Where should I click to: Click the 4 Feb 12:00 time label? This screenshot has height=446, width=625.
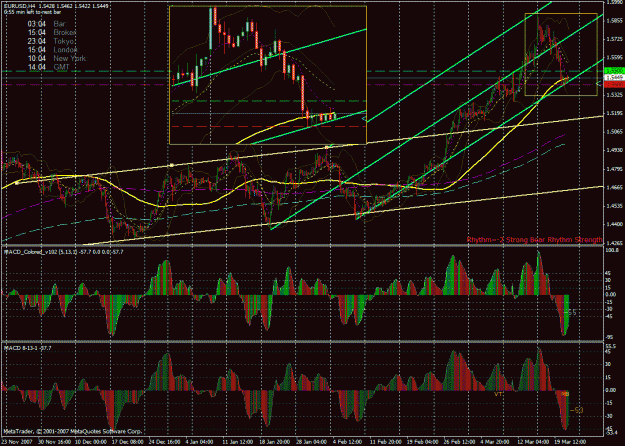348,442
